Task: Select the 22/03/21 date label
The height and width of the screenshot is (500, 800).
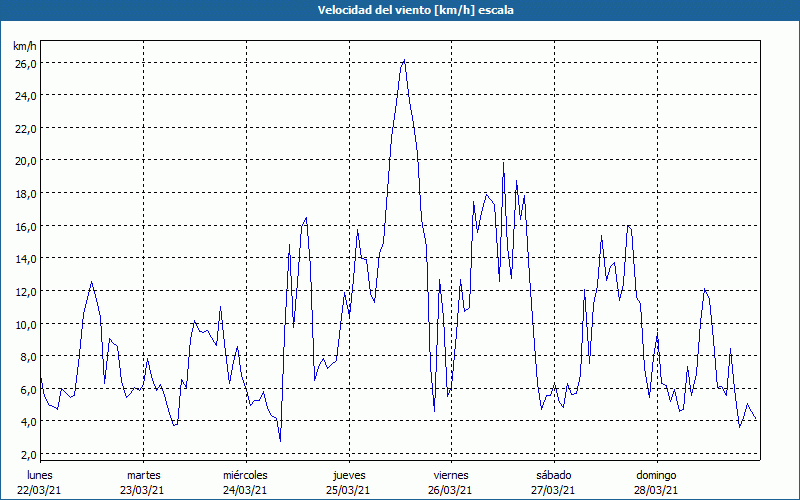Action: tap(39, 490)
